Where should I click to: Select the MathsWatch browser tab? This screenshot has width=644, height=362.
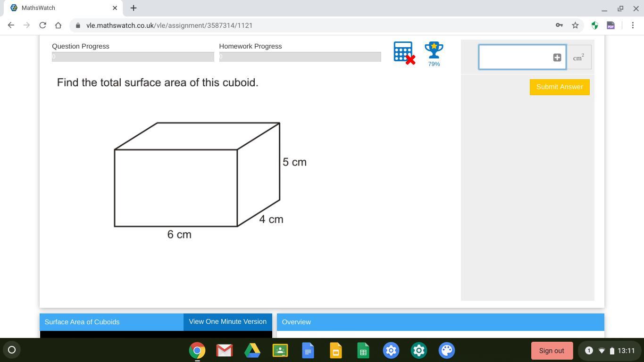tap(62, 8)
